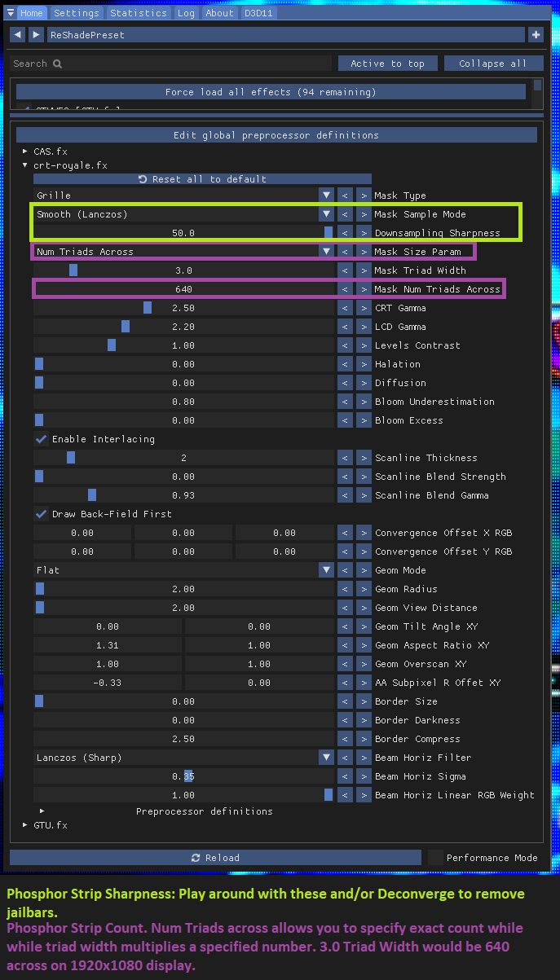Uncheck Draw Back-Field First
Viewport: 560px width, 980px height.
(x=42, y=514)
